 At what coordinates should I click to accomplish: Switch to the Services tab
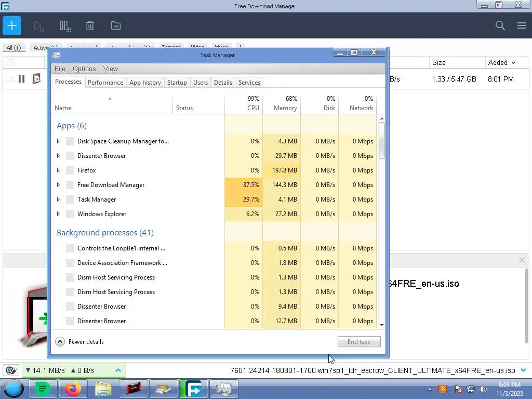coord(249,83)
